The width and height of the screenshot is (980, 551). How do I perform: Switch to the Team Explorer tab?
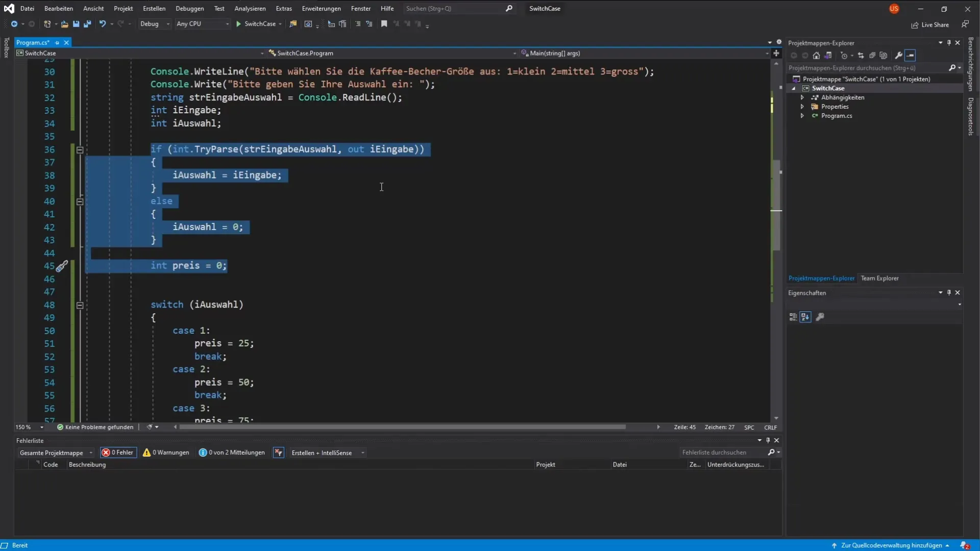pos(879,279)
